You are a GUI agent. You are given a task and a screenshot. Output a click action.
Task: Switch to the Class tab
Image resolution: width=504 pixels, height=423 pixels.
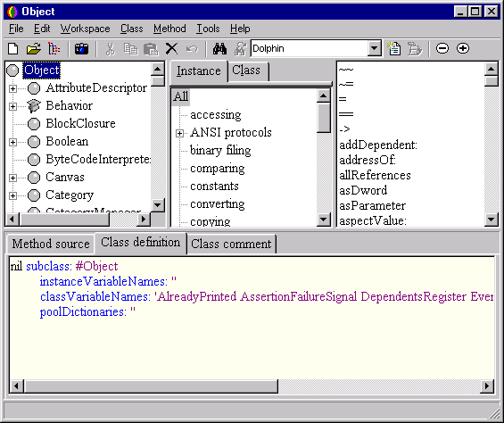pos(246,70)
